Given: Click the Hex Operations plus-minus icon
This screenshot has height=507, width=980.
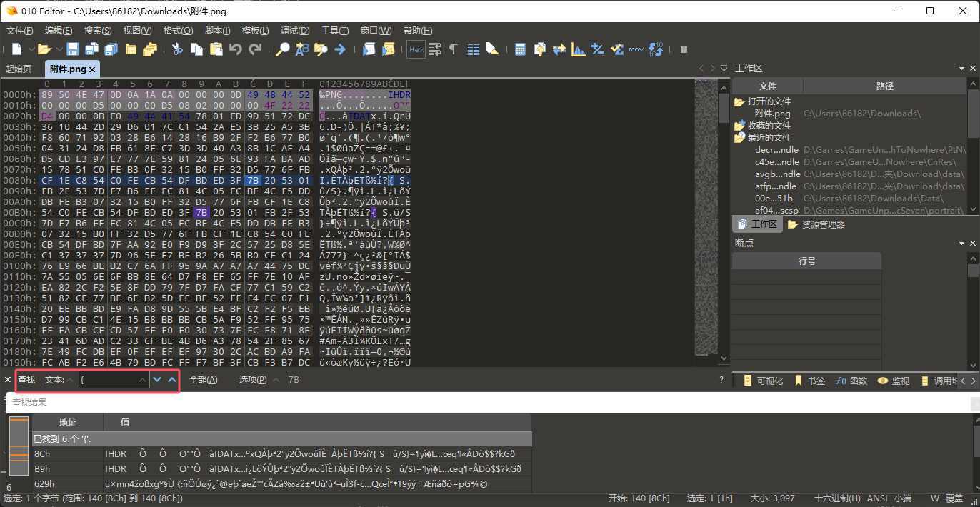Looking at the screenshot, I should click(x=598, y=49).
